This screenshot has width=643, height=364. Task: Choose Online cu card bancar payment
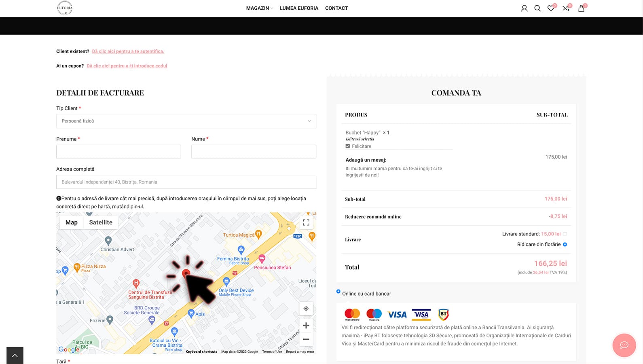point(338,292)
